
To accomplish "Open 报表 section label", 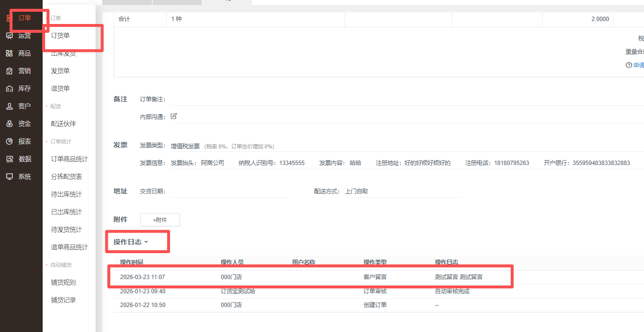I will (x=25, y=142).
